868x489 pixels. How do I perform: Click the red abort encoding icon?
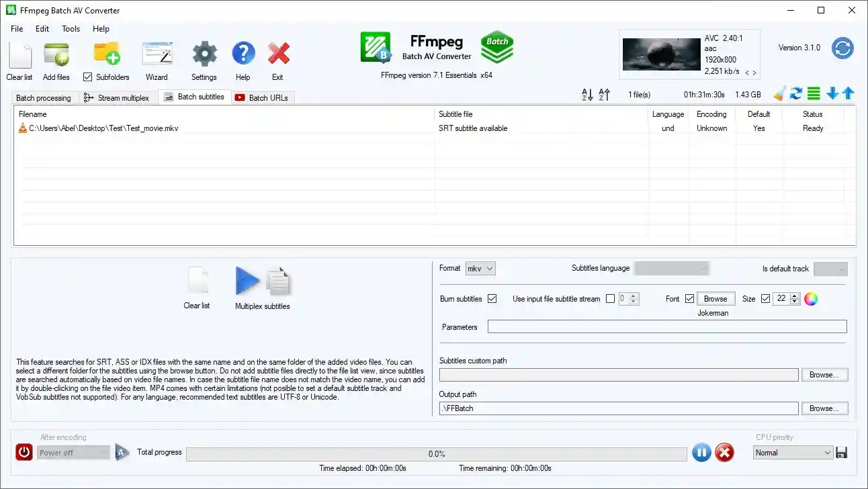coord(724,453)
